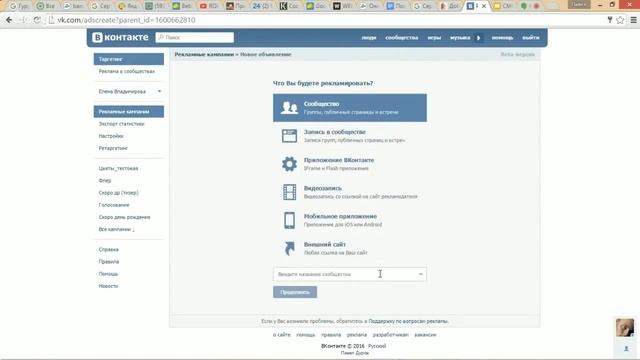The image size is (640, 360).
Task: Select the Приложение ВКонтакте option
Action: (350, 164)
